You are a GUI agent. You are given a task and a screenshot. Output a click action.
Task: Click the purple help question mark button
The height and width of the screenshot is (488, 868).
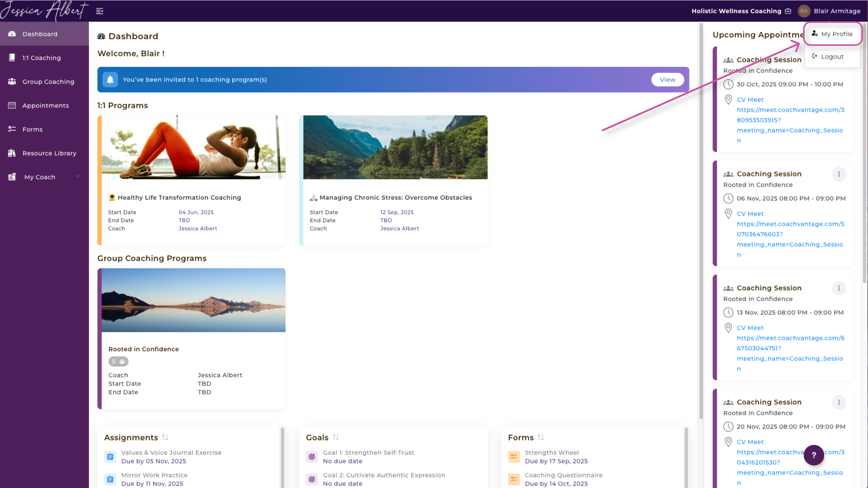[x=813, y=455]
